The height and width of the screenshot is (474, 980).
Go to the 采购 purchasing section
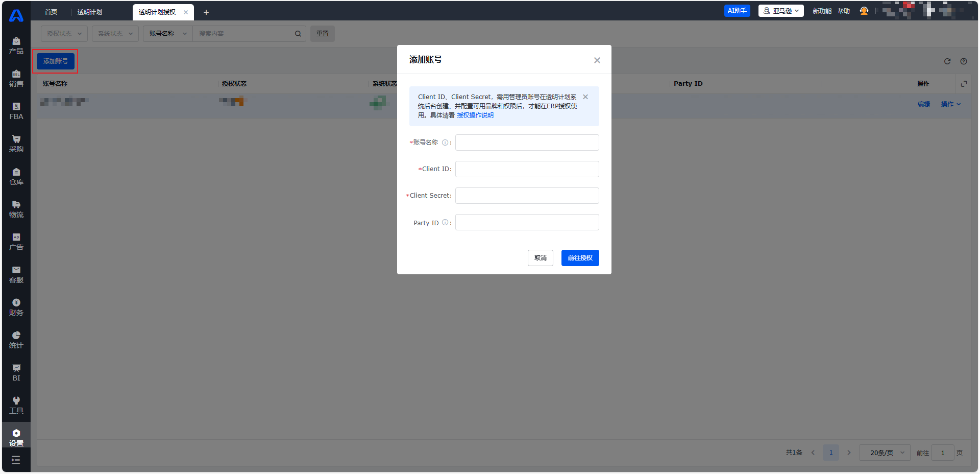[x=16, y=144]
